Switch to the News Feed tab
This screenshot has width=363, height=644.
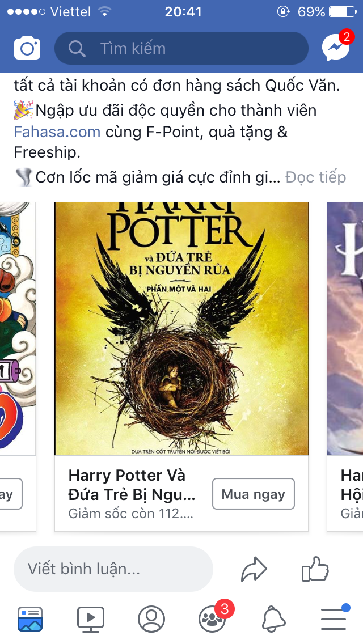point(30,619)
